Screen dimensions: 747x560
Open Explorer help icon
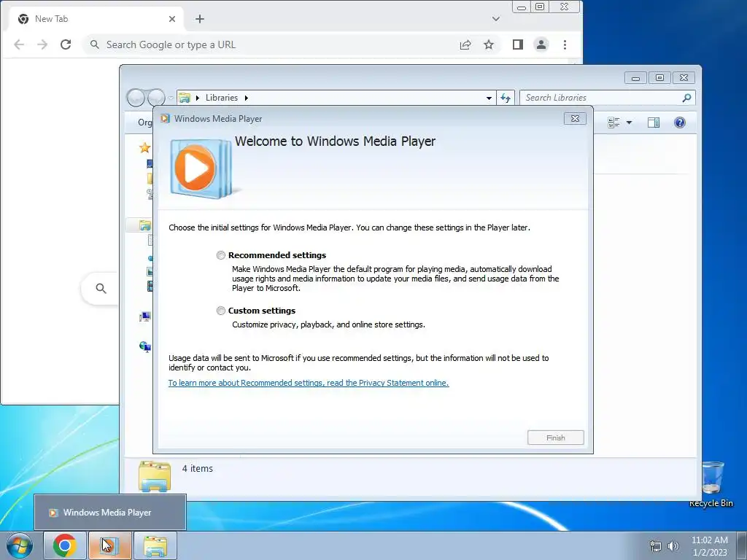[680, 122]
